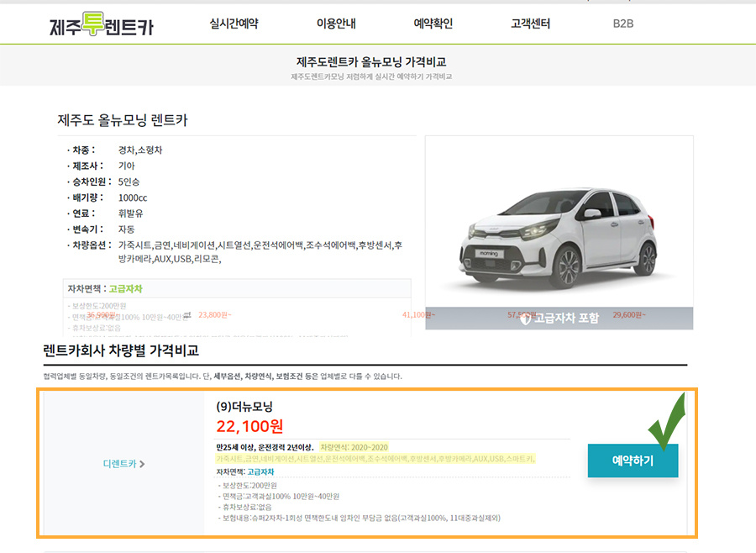Click the 차량연식: 2020~2020 text
This screenshot has height=553, width=756.
coord(354,447)
